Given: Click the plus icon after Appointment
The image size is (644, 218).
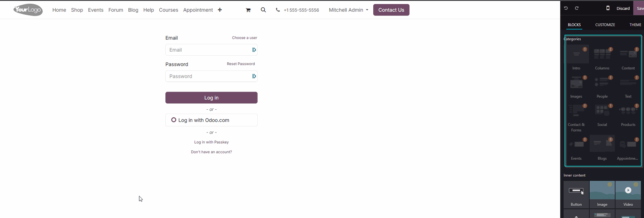Looking at the screenshot, I should 220,10.
